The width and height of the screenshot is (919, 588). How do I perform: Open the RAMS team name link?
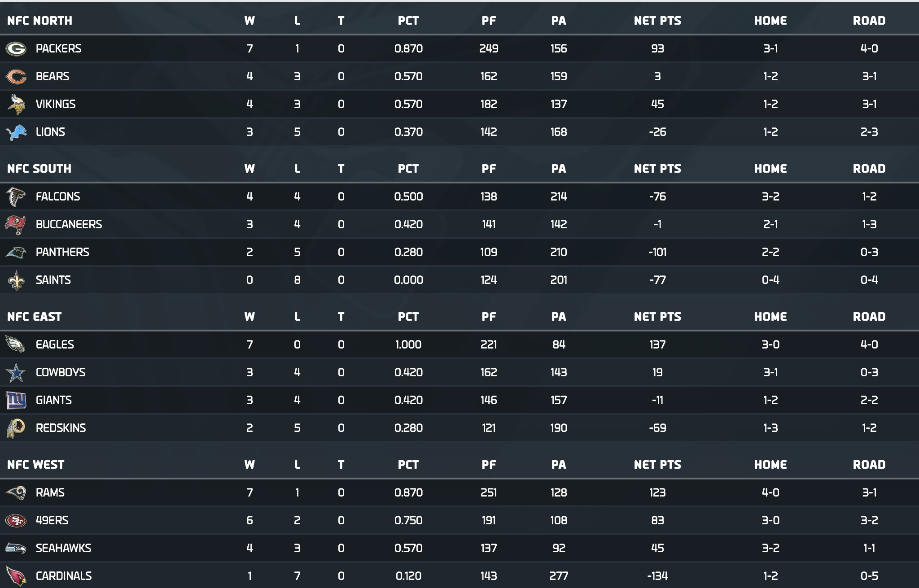[50, 492]
